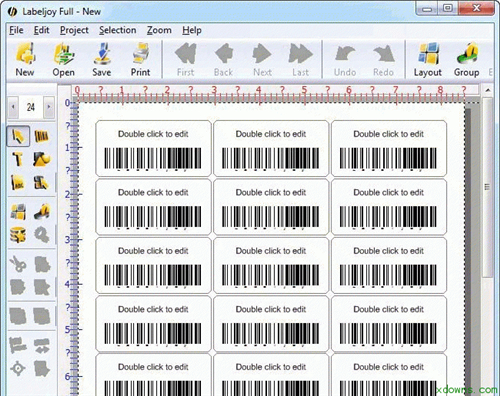Click the magnifier zoom tool icon
500x396 pixels.
click(42, 235)
